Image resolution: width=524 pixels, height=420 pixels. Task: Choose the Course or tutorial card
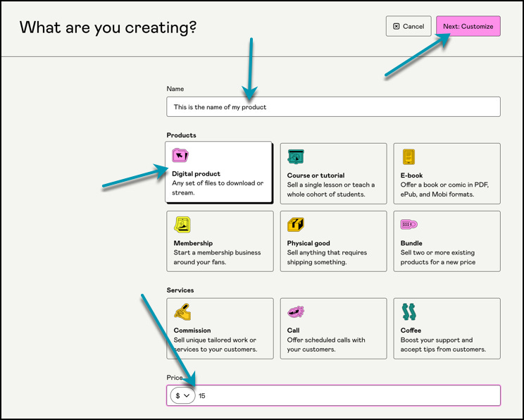333,173
